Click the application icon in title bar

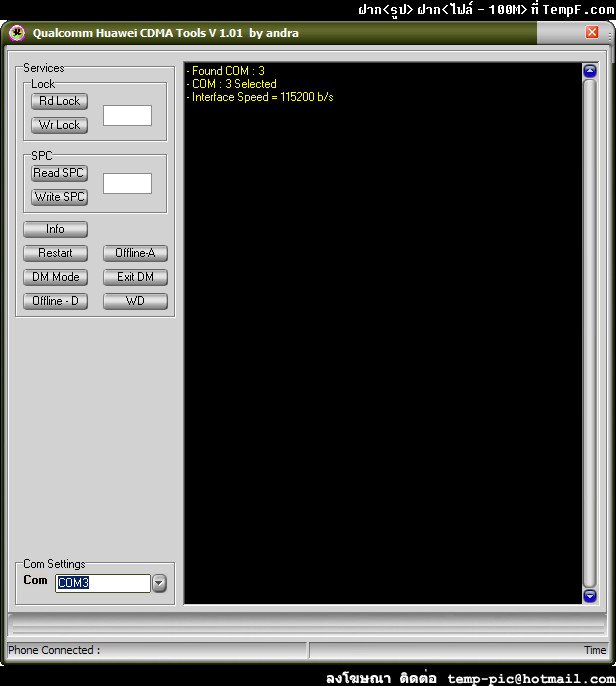(17, 33)
